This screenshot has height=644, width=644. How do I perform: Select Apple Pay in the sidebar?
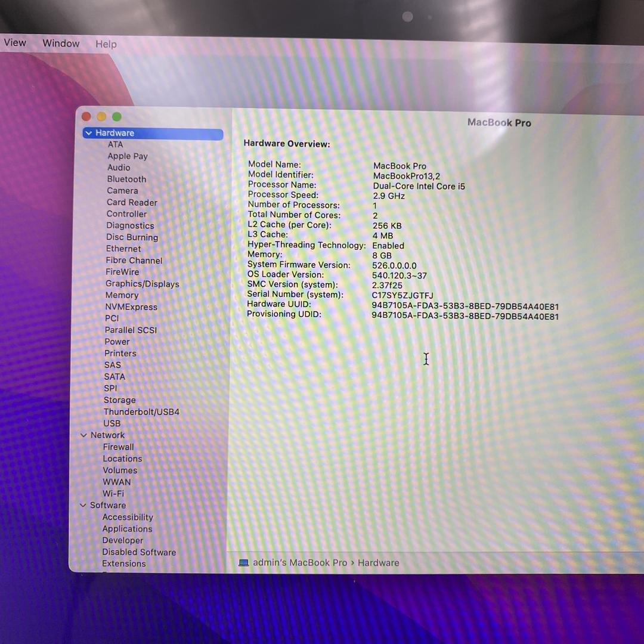coord(128,156)
